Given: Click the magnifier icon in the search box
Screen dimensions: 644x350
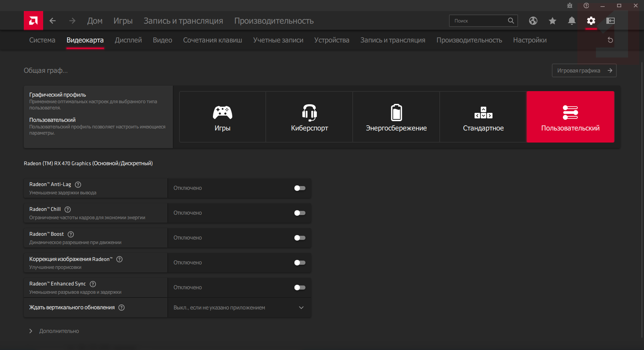Looking at the screenshot, I should point(511,21).
